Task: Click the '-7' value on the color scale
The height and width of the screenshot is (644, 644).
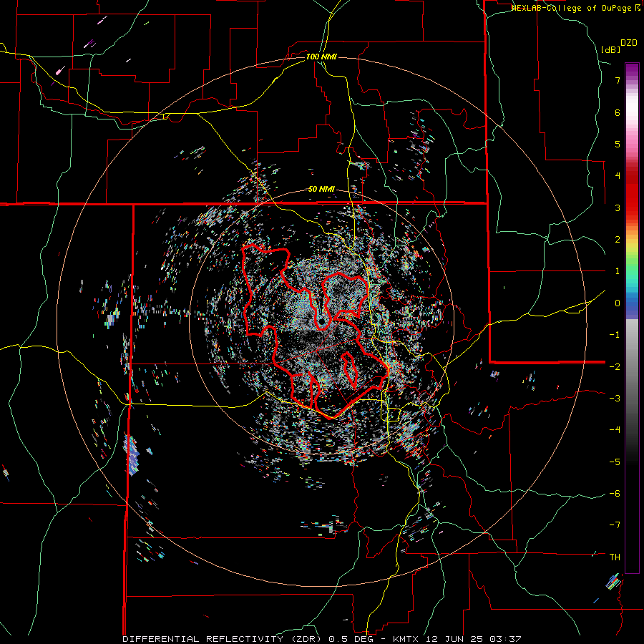Action: coord(615,525)
